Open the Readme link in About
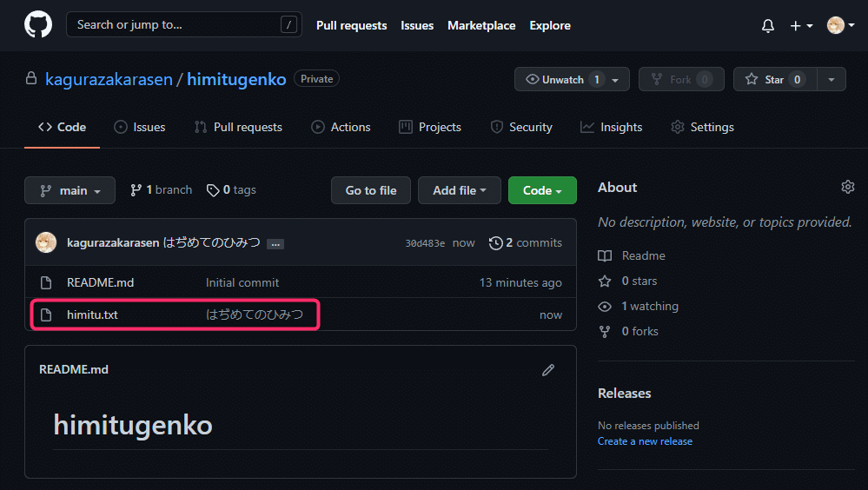 pyautogui.click(x=632, y=255)
